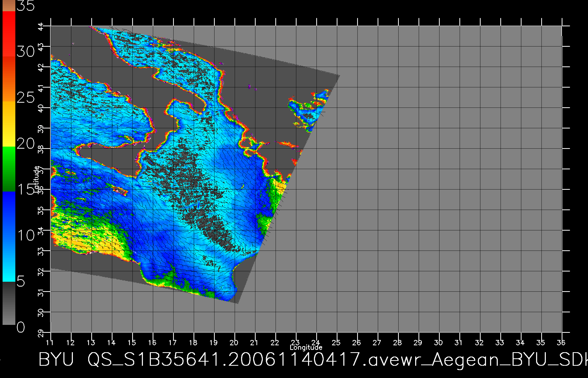This screenshot has height=378, width=588.
Task: Click longitude tick label 22
Action: click(275, 342)
